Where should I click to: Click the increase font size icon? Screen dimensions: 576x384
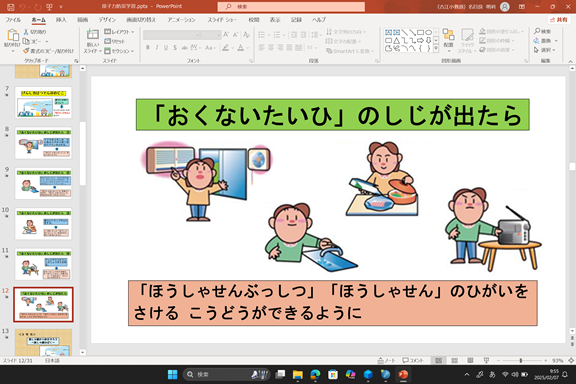click(226, 35)
